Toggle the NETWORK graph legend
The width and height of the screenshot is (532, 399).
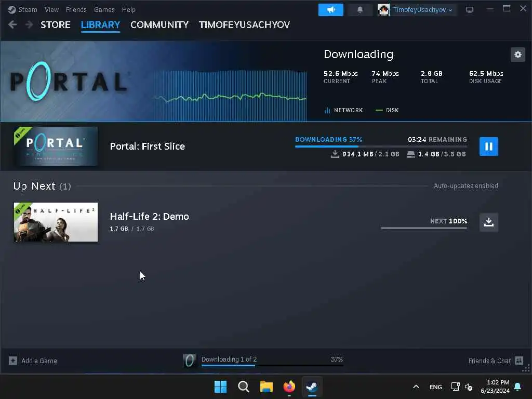(343, 110)
